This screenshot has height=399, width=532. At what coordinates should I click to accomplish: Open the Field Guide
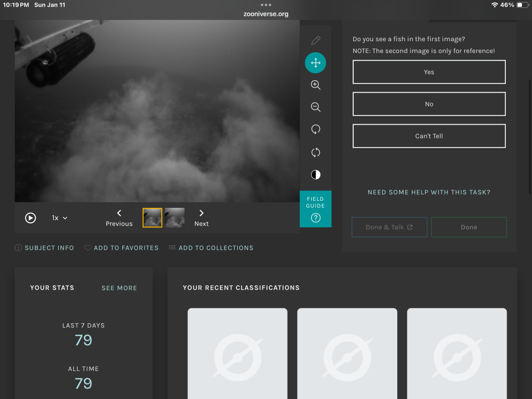[315, 209]
